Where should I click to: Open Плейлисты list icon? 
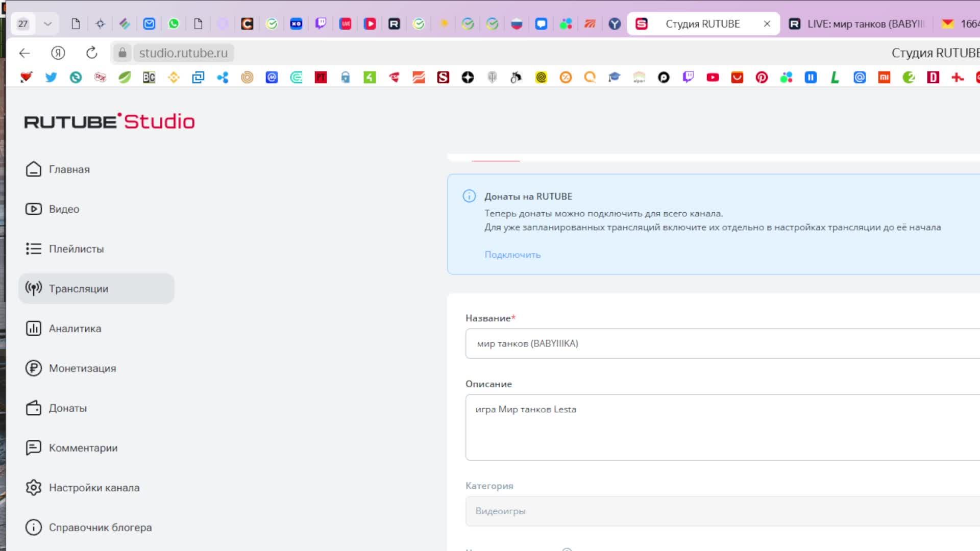[34, 249]
